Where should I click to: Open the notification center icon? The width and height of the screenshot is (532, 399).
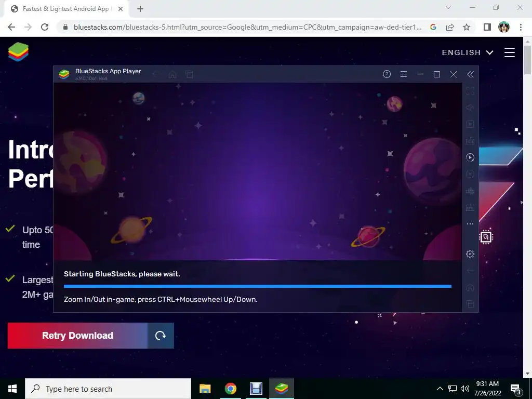[516, 389]
